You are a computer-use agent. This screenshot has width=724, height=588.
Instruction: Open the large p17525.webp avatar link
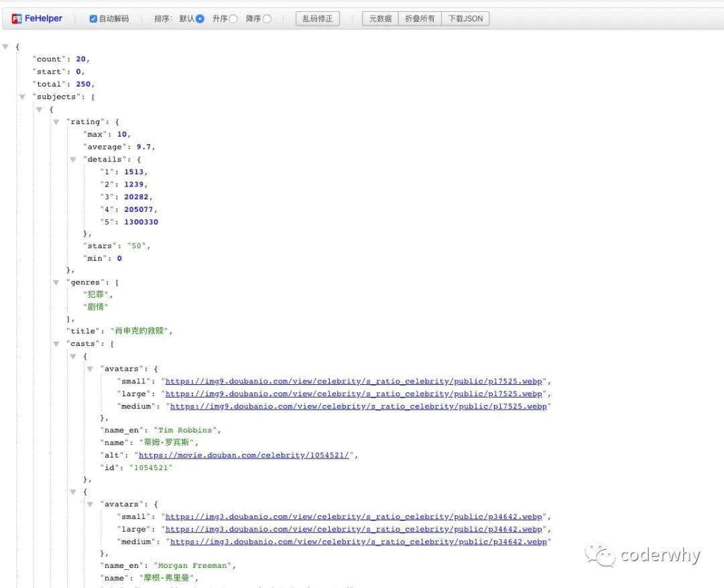coord(354,394)
